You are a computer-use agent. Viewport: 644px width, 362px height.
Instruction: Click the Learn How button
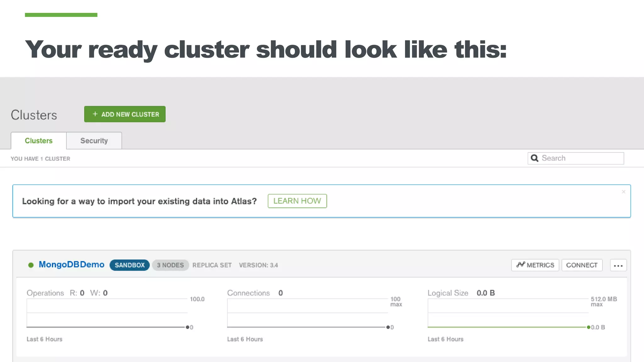(x=297, y=201)
